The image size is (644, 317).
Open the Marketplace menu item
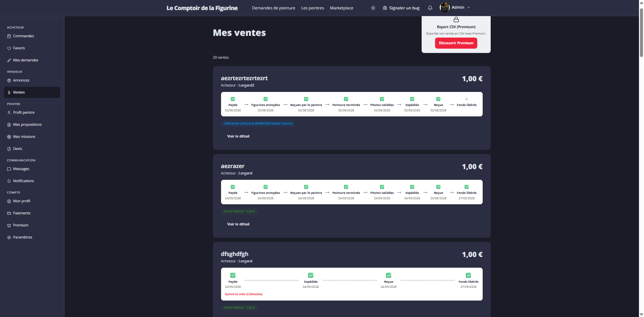(341, 8)
